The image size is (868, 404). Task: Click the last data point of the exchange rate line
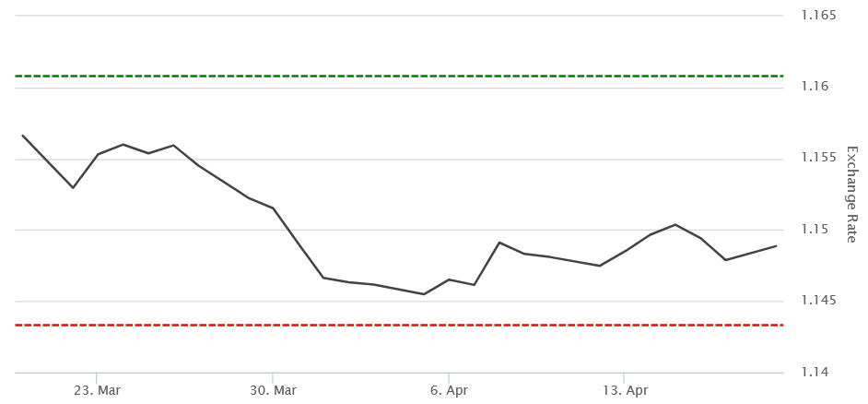pos(776,245)
